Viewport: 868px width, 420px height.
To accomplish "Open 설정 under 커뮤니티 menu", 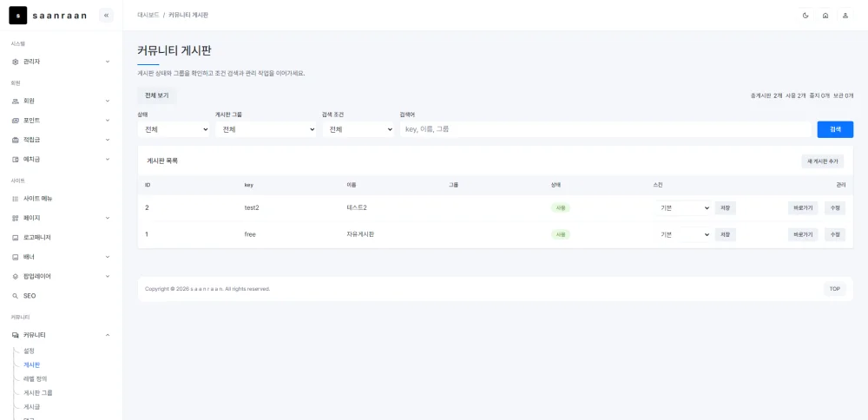I will click(x=30, y=351).
